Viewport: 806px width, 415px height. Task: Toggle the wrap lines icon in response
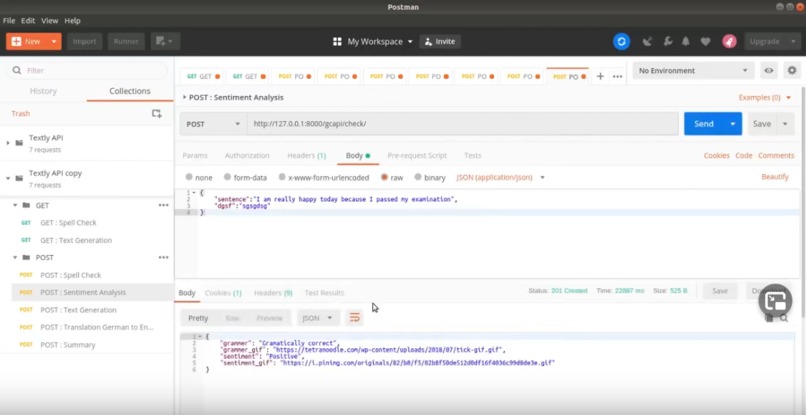click(x=355, y=318)
